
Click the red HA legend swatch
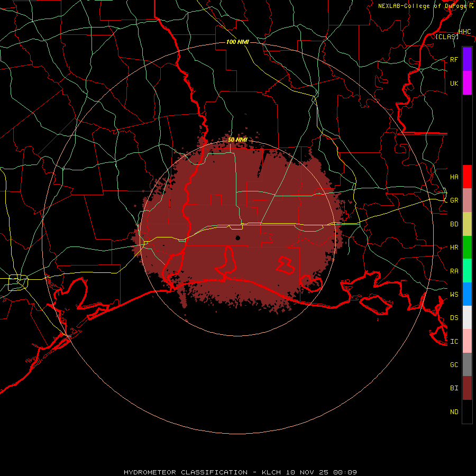pos(467,177)
